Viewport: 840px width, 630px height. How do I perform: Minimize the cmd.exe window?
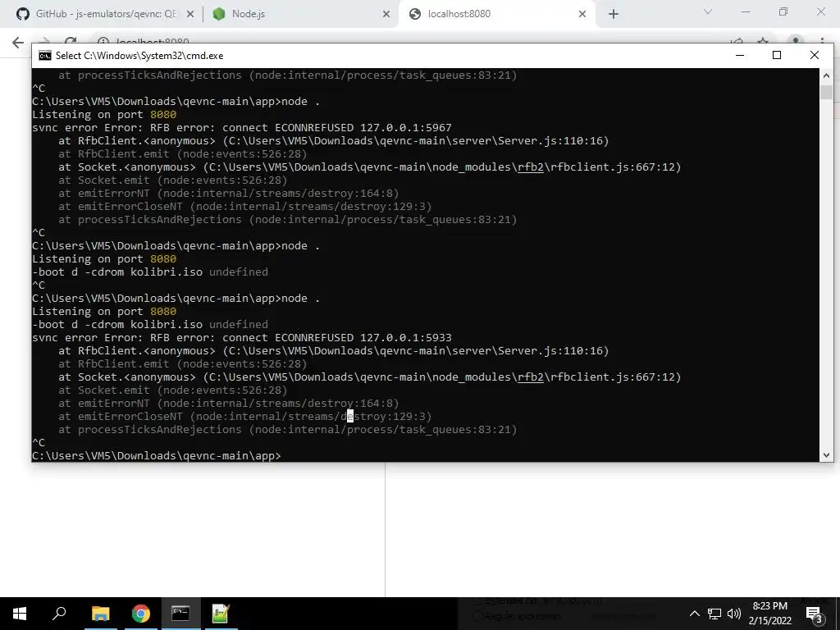click(740, 55)
